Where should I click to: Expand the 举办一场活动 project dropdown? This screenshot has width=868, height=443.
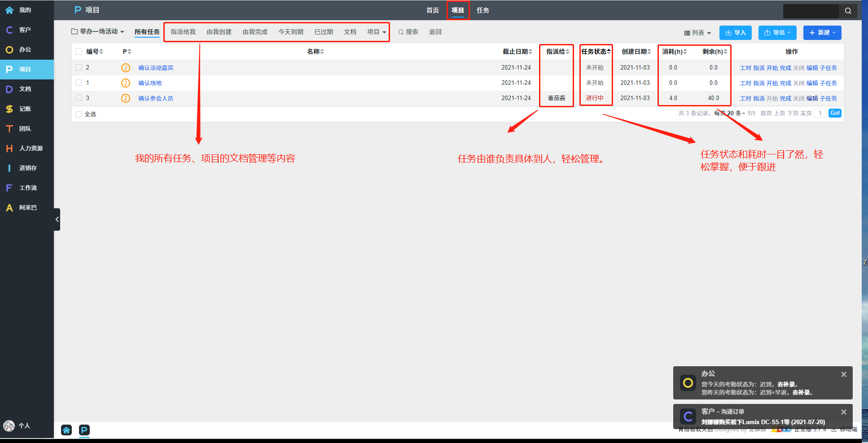pos(97,31)
